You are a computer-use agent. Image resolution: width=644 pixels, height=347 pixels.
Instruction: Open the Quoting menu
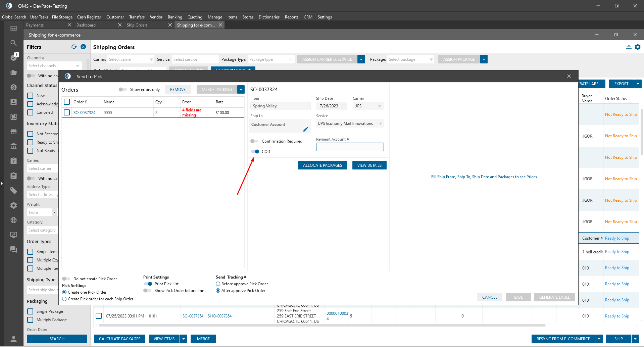(x=195, y=17)
